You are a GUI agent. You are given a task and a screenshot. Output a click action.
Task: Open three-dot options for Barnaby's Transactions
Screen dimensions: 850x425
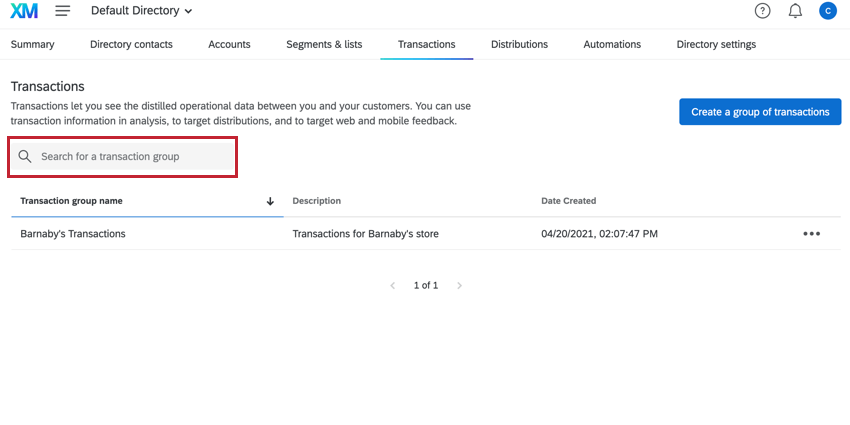pos(811,234)
